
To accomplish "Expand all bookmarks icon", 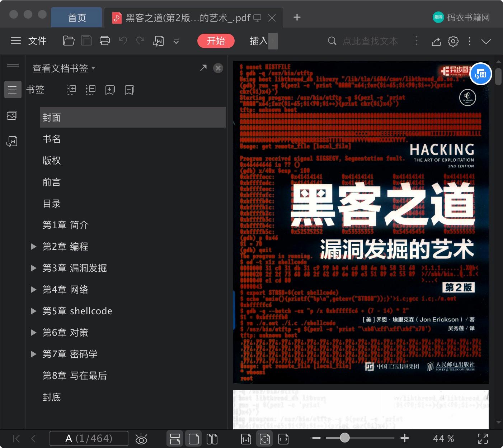I will coord(71,90).
